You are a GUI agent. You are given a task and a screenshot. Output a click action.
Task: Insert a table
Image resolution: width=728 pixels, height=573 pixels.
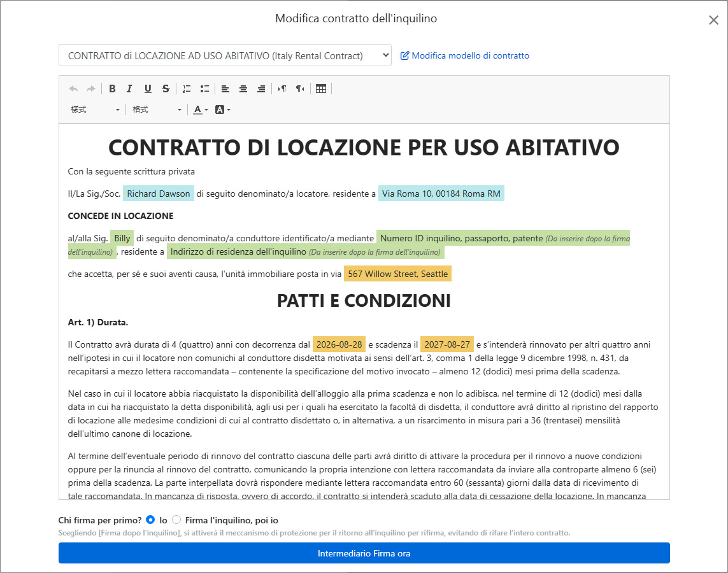321,88
